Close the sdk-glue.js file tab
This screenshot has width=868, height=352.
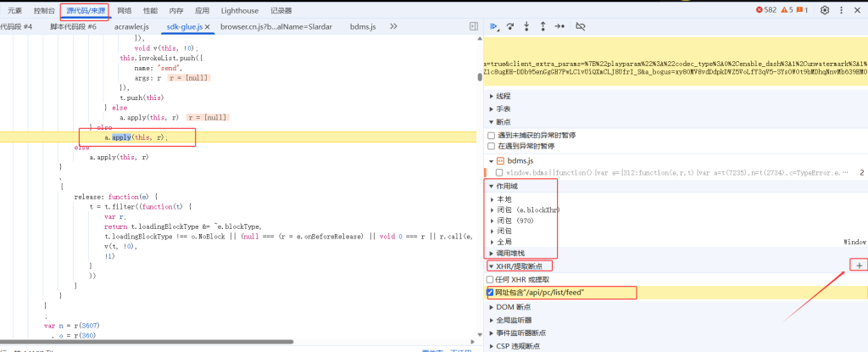[x=207, y=27]
